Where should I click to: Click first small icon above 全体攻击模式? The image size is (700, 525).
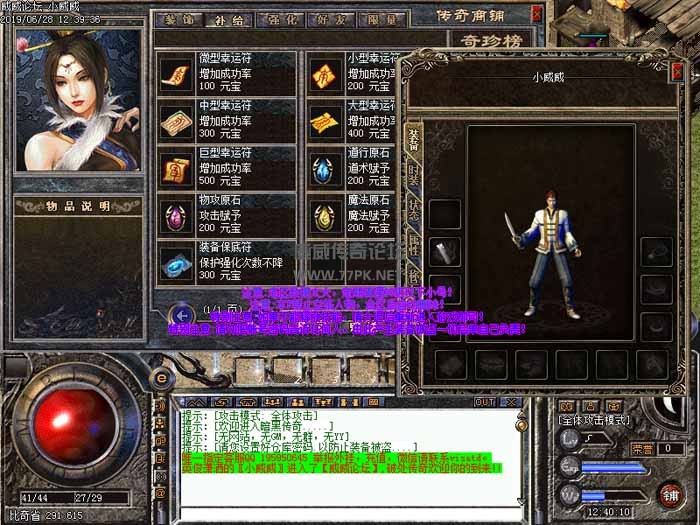click(567, 407)
